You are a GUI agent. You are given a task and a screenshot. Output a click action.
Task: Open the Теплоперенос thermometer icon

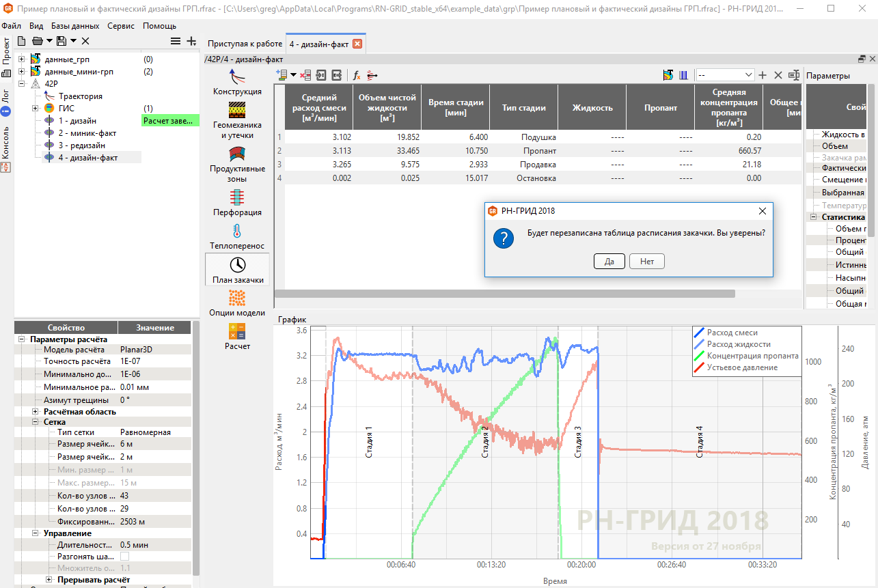[237, 231]
